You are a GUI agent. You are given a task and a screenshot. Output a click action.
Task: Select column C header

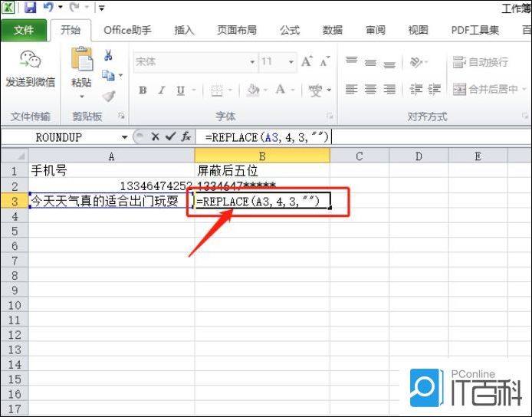[x=360, y=156]
